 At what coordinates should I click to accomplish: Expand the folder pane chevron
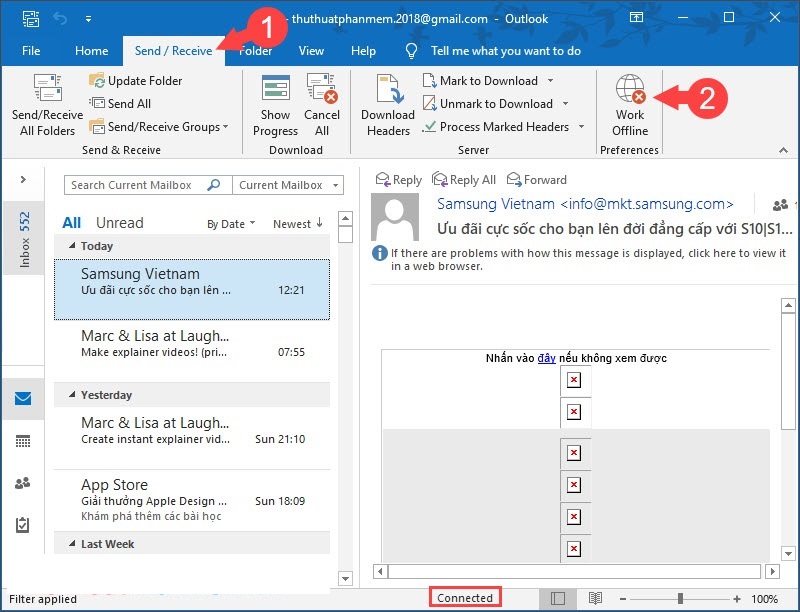23,180
